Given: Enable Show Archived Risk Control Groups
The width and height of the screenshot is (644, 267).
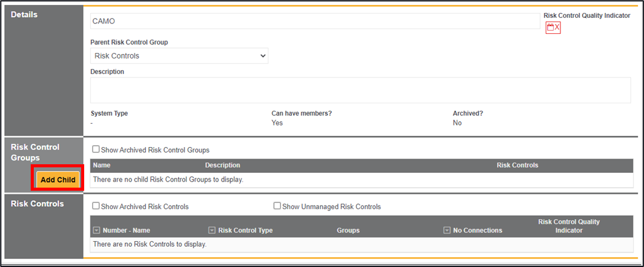Looking at the screenshot, I should click(x=96, y=149).
